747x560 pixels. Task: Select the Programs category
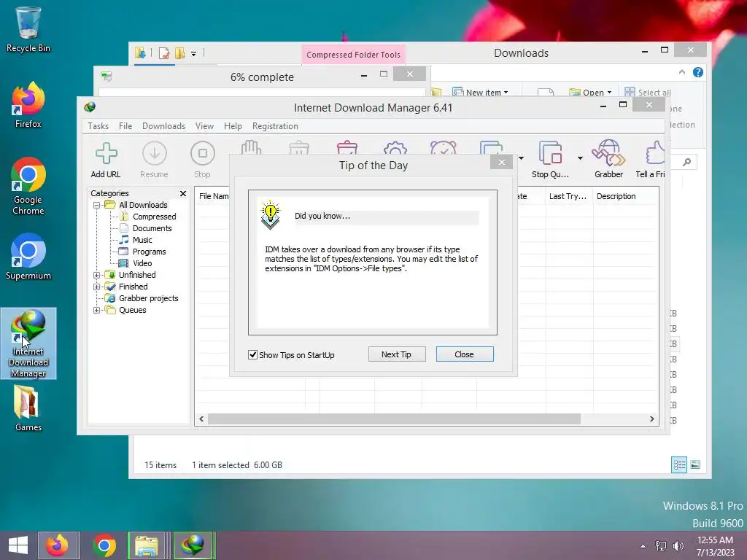[149, 252]
